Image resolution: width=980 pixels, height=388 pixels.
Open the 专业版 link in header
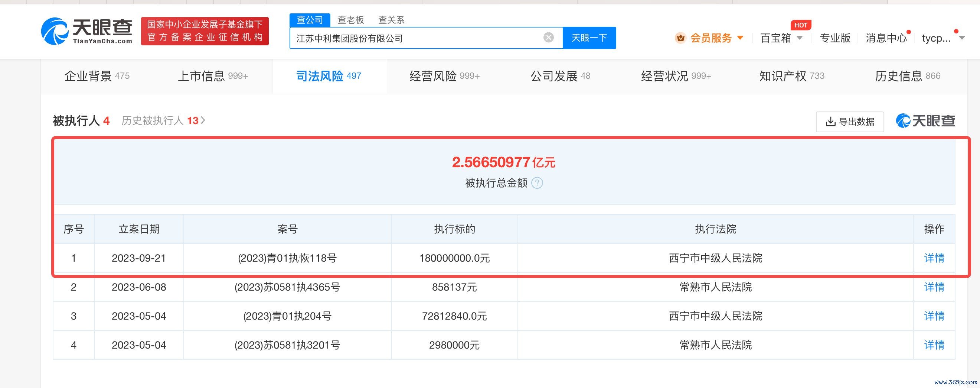835,38
